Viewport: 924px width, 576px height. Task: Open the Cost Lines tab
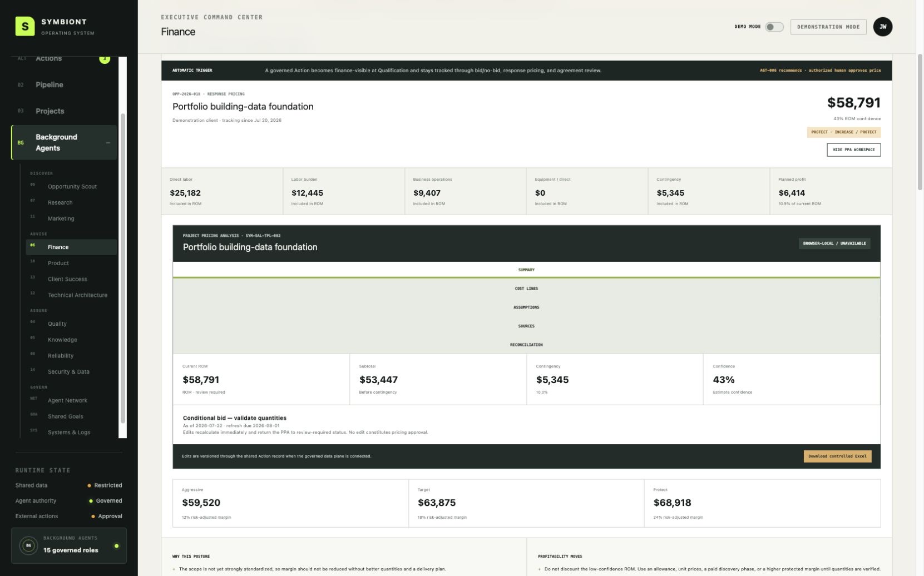click(526, 289)
